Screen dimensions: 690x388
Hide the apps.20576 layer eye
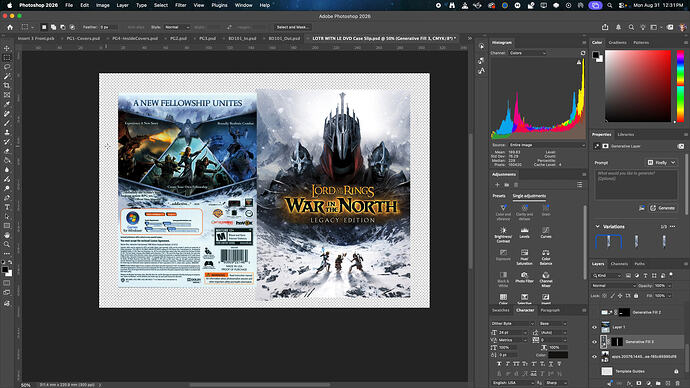click(595, 356)
